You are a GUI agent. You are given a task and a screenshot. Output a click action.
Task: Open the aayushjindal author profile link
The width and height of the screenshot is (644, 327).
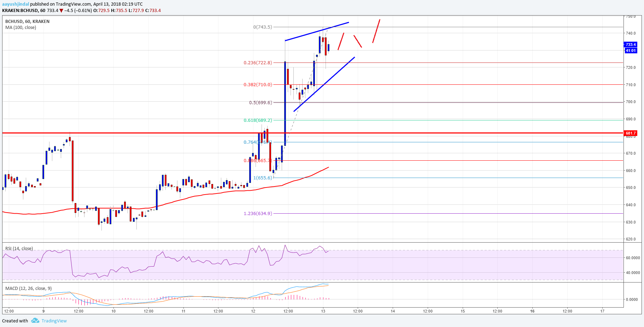(16, 4)
